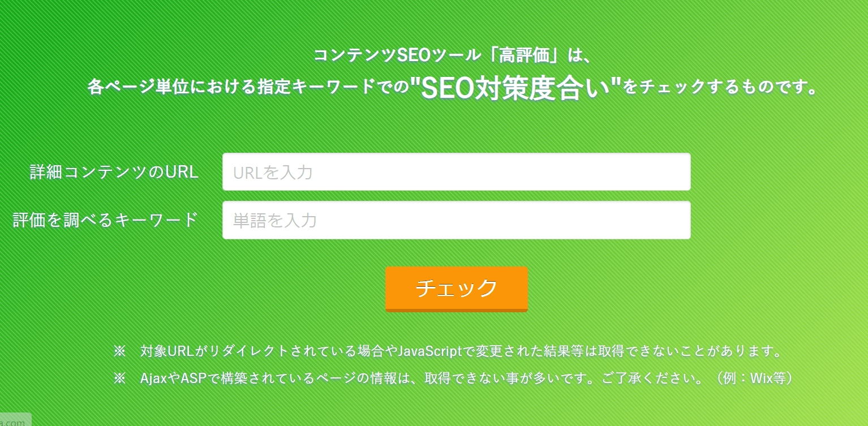Click the ※ mark before Ajax note
This screenshot has height=426, width=868.
coord(119,378)
